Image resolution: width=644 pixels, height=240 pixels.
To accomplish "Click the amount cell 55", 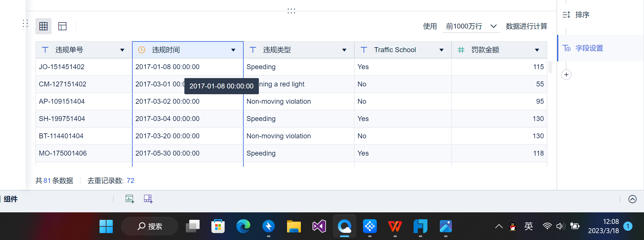I will tap(499, 84).
